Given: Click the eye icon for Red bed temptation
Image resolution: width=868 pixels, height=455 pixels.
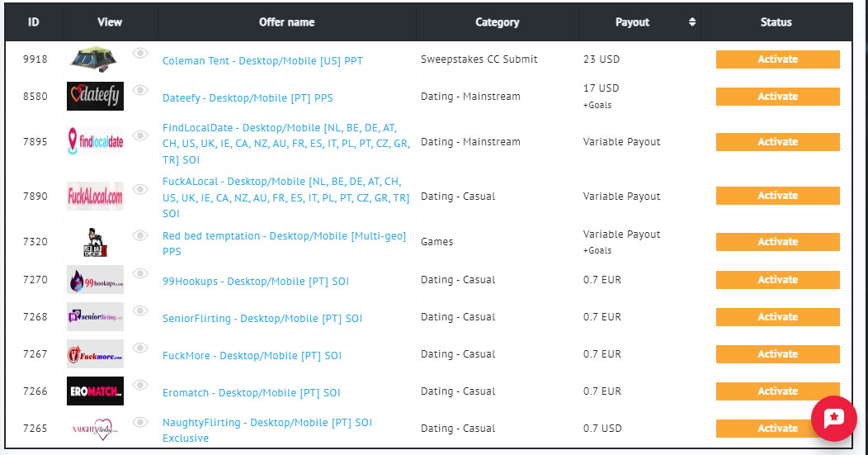Looking at the screenshot, I should tap(140, 235).
